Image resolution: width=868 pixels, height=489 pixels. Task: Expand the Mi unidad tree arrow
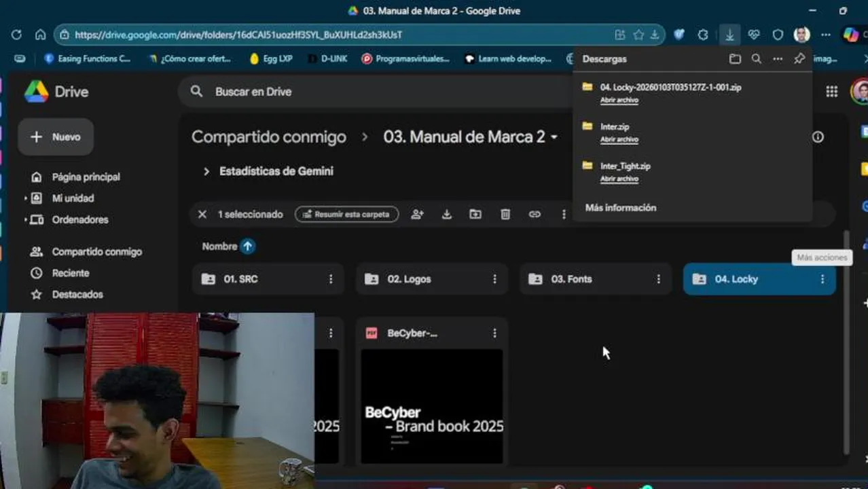(26, 198)
